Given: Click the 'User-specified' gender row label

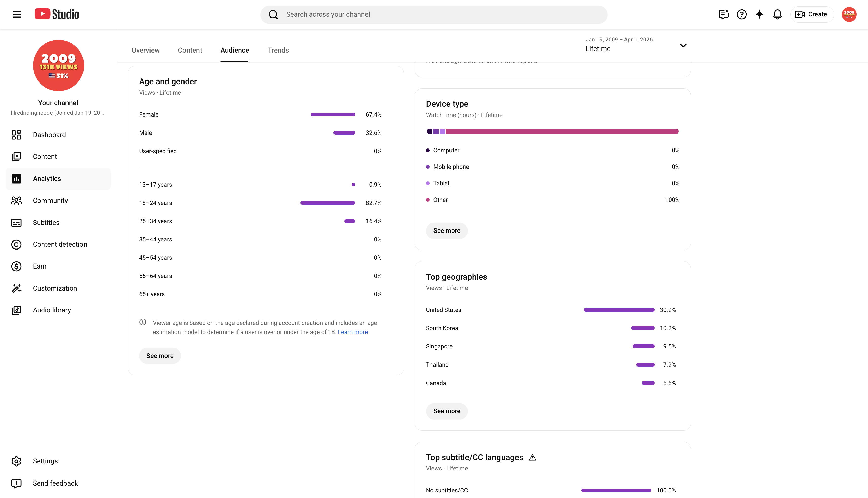Looking at the screenshot, I should 158,151.
